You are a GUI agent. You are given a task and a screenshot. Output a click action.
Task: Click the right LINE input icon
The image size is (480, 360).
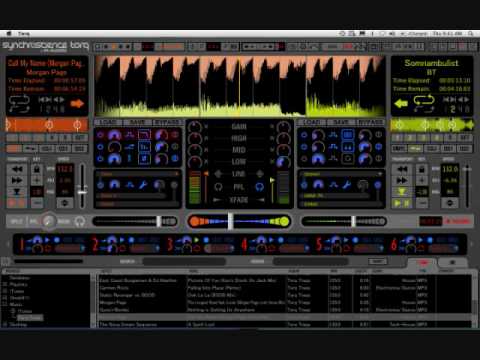coord(259,174)
